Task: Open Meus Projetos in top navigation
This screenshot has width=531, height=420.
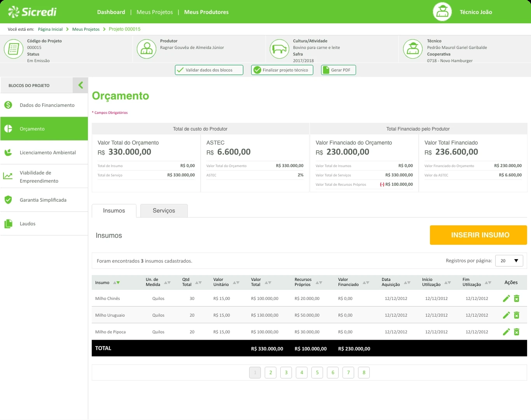Action: [155, 12]
